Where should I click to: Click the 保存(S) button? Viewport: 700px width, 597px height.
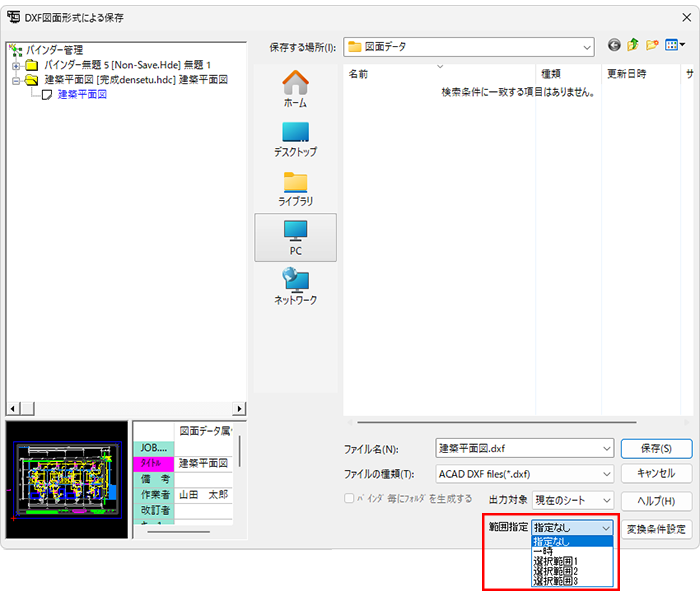coord(656,448)
